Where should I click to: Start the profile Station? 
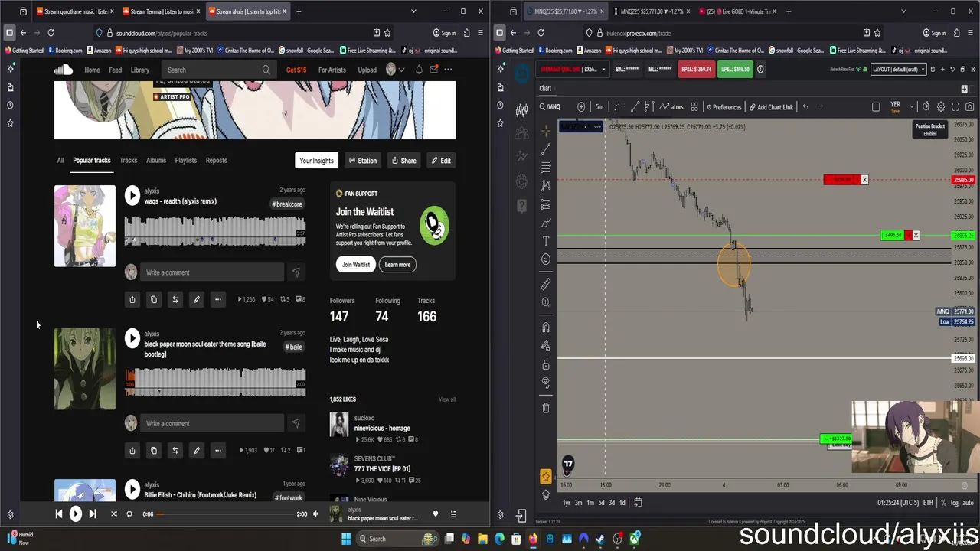pos(362,161)
